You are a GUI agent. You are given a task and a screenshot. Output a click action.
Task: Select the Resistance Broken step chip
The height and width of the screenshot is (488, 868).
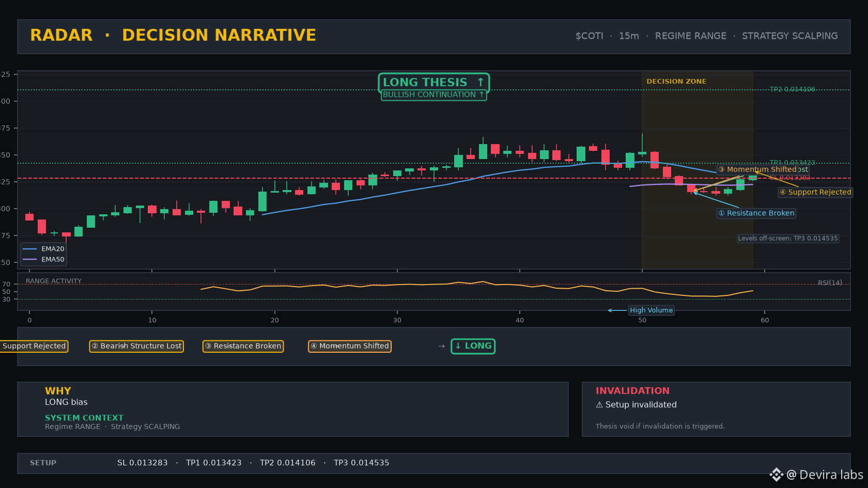pyautogui.click(x=243, y=346)
